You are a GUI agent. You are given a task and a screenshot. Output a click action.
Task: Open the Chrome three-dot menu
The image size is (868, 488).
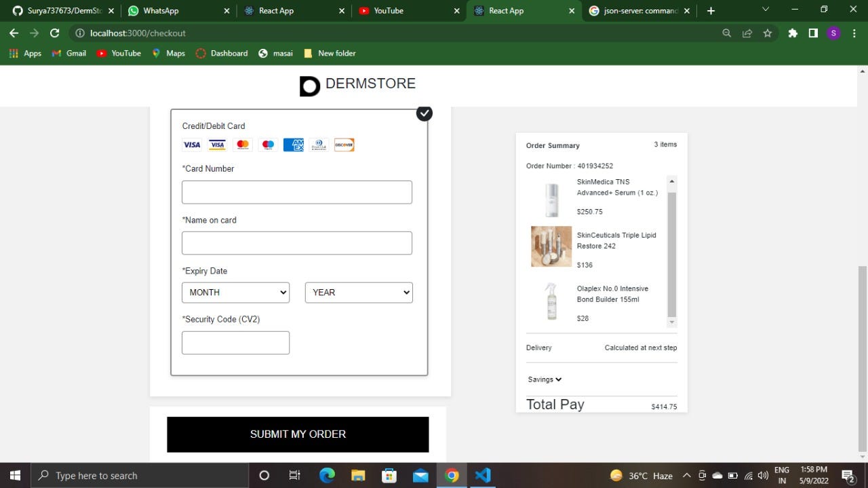coord(854,33)
